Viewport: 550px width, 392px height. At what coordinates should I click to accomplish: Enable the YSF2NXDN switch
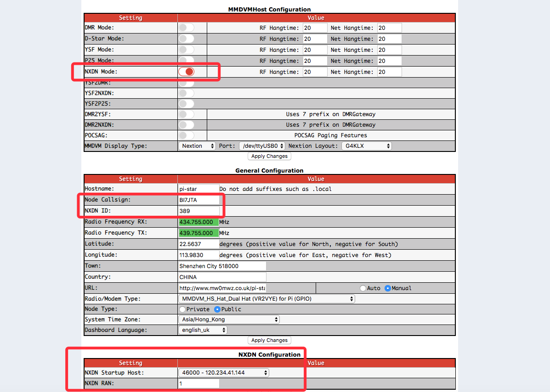(x=186, y=93)
